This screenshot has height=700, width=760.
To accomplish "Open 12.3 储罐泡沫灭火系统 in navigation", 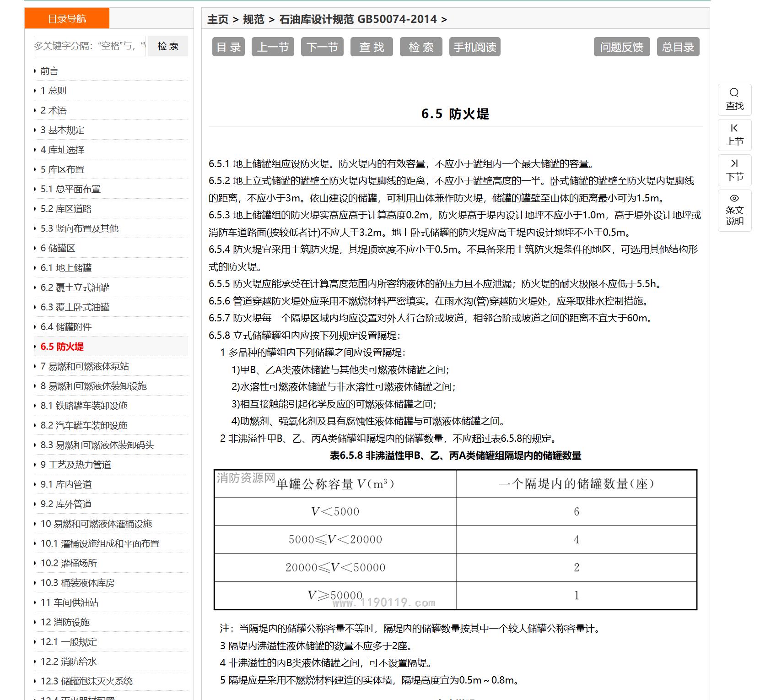I will (86, 681).
